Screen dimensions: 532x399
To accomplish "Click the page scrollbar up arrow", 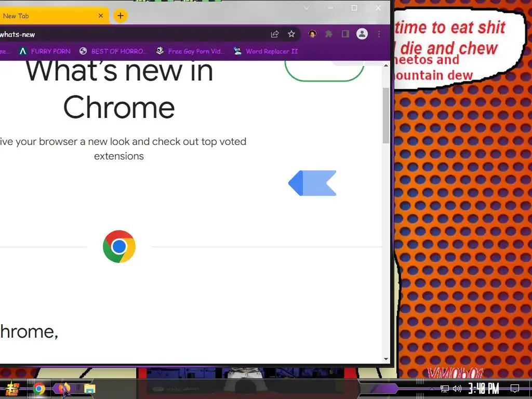I will point(386,65).
